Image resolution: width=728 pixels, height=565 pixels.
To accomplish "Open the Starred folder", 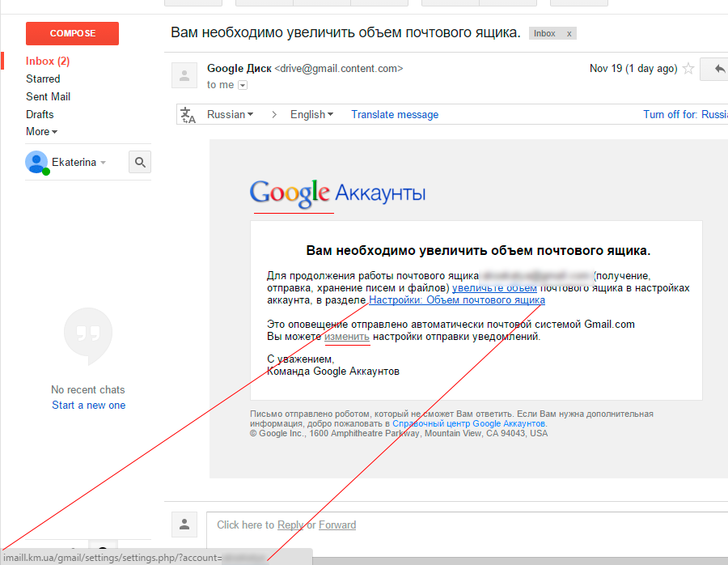I will (43, 79).
